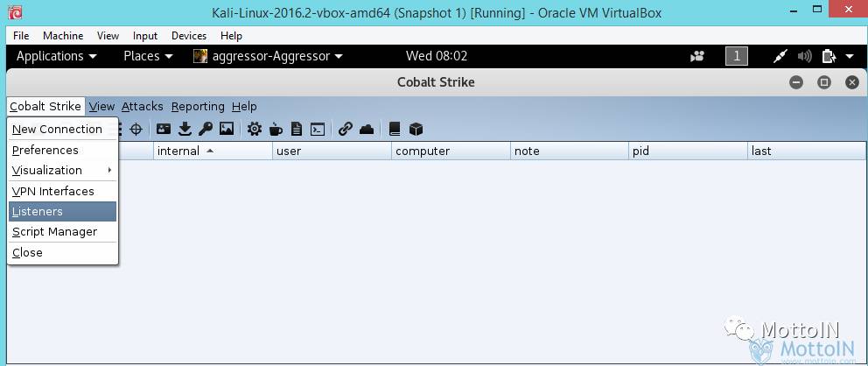Expand the system menu arrow in top bar
This screenshot has height=366, width=868.
(x=850, y=57)
